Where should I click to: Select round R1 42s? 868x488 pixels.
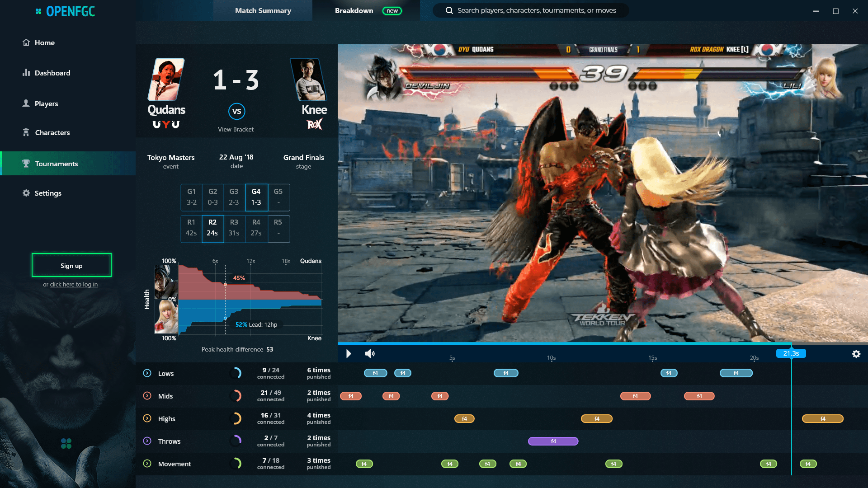coord(191,228)
